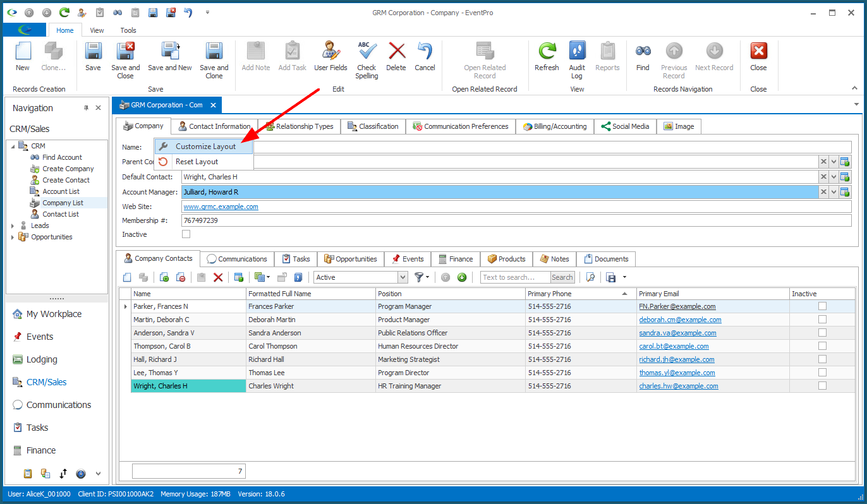Click the green Refresh ribbon icon
867x504 pixels.
point(547,51)
